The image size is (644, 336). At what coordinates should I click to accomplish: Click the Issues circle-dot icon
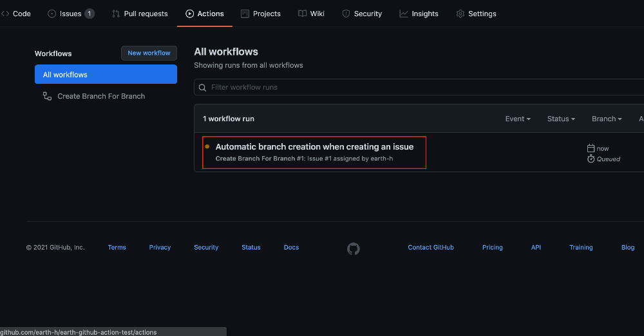coord(52,14)
